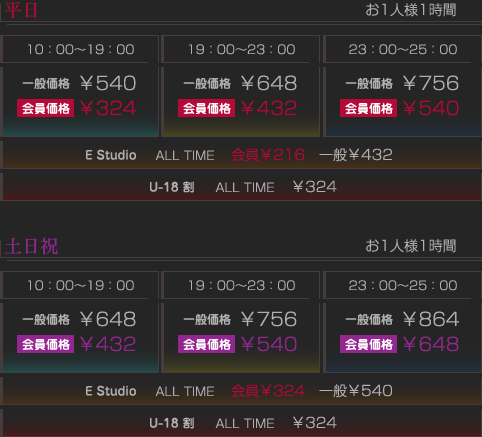Screen dimensions: 482x437
Task: Click the holiday E Studio 会員¥324 text
Action: [x=268, y=391]
